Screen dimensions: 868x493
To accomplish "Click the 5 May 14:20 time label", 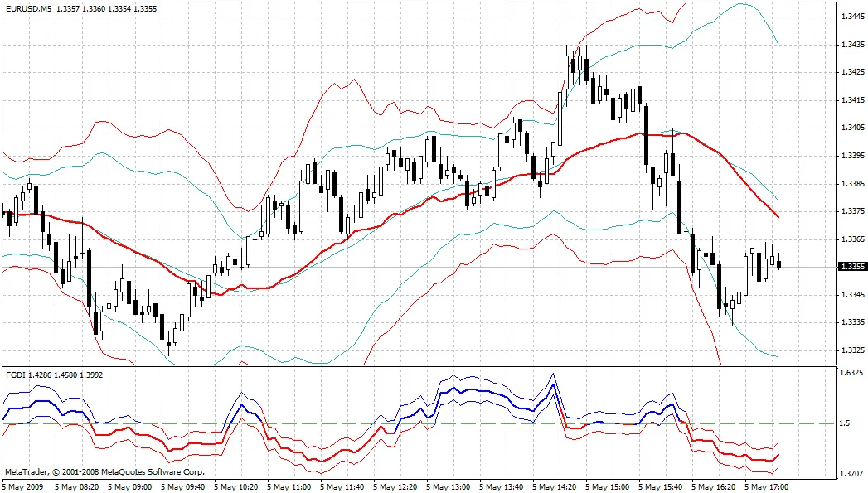I will (555, 487).
